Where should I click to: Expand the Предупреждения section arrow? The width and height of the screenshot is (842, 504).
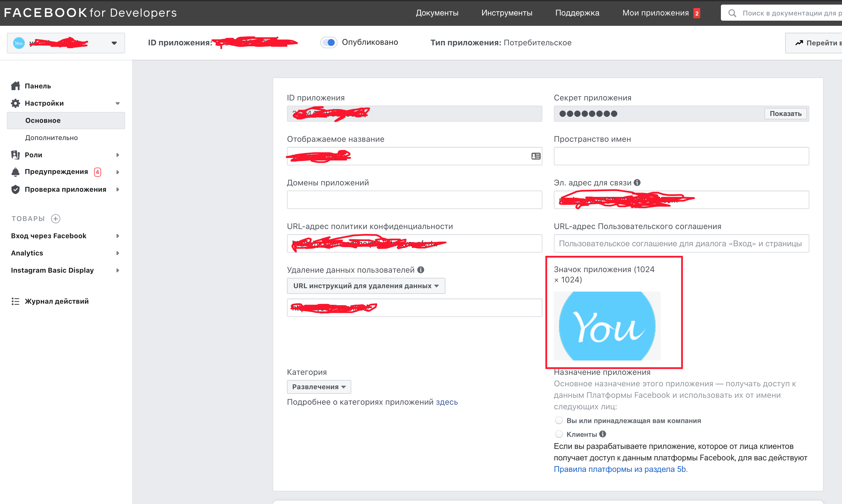(x=117, y=172)
